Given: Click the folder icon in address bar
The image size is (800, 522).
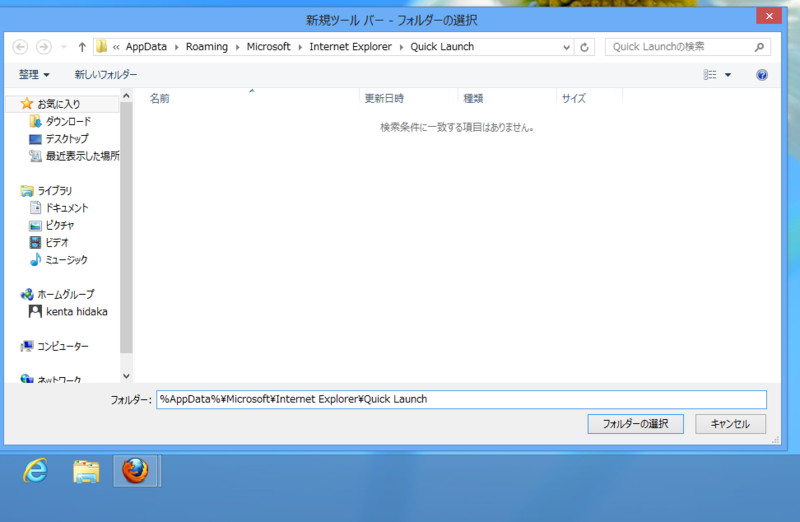Looking at the screenshot, I should [102, 46].
